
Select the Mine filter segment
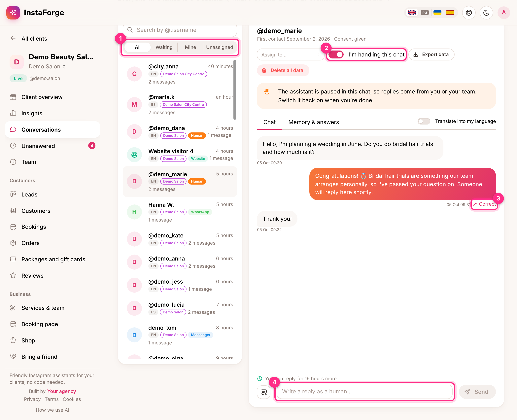point(190,47)
